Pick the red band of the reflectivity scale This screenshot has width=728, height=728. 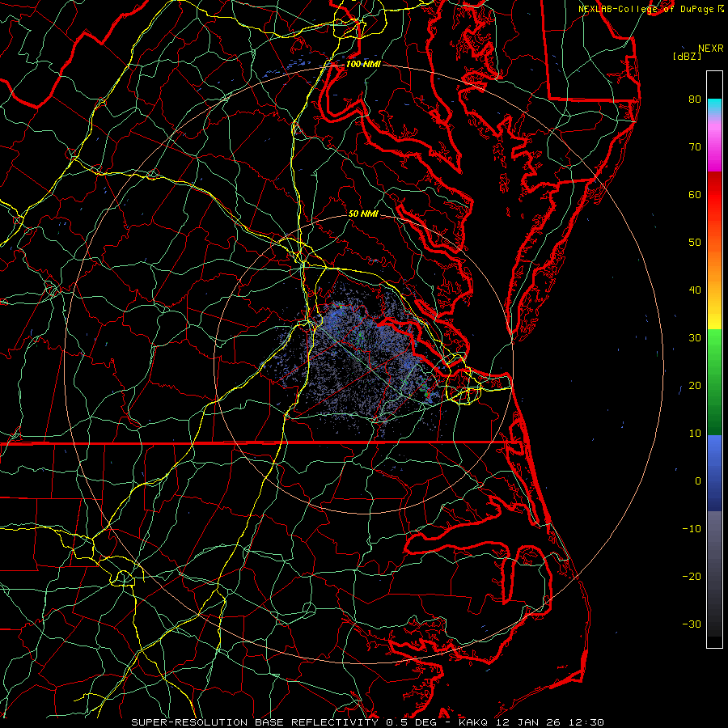pos(714,194)
